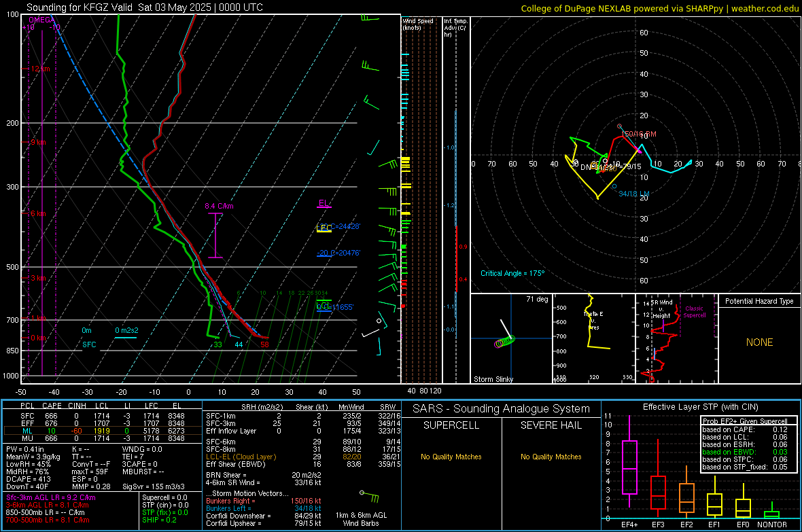Click the '700-500mb LR = 8.1 C/km' line
The height and width of the screenshot is (532, 802).
(x=48, y=520)
